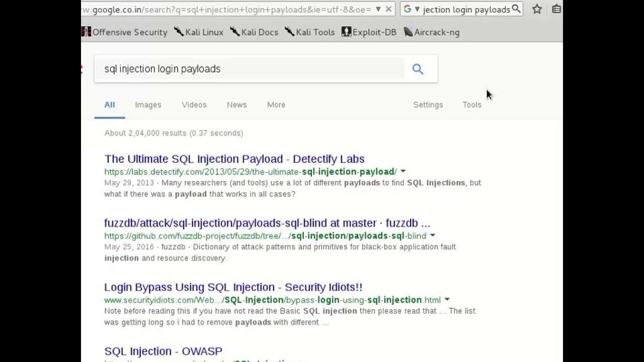The width and height of the screenshot is (644, 362).
Task: Open the Exploit-DB bookmark
Action: point(369,32)
